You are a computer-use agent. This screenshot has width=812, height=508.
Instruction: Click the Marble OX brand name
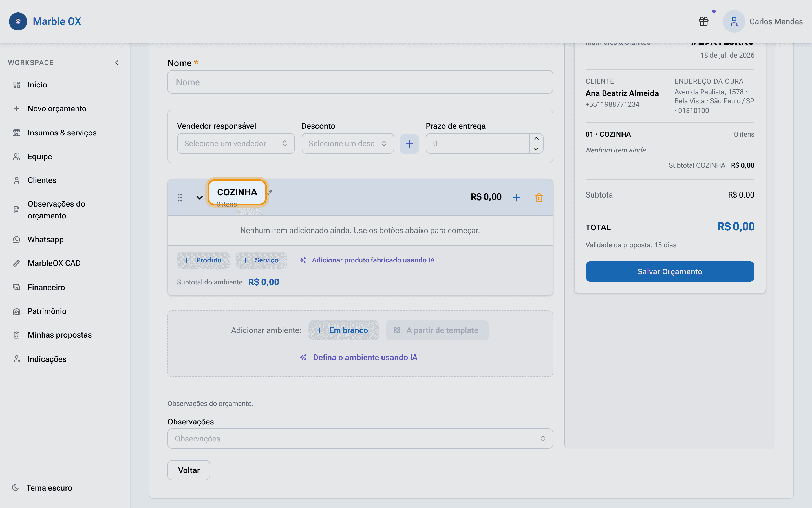(57, 21)
